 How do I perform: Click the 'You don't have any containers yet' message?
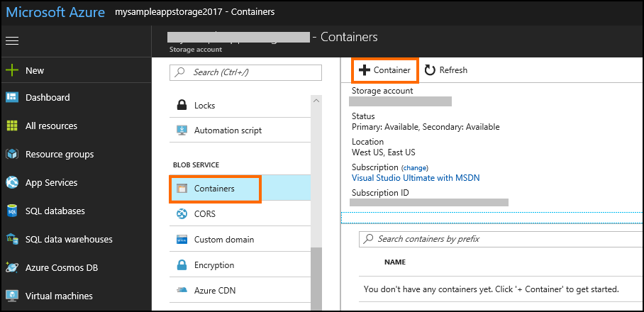click(x=492, y=289)
